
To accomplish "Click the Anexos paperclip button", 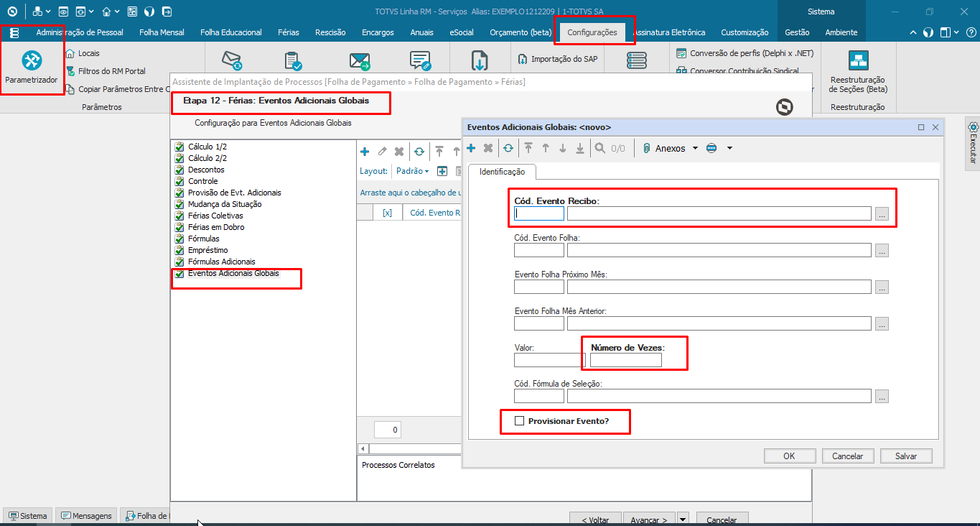I will [665, 148].
